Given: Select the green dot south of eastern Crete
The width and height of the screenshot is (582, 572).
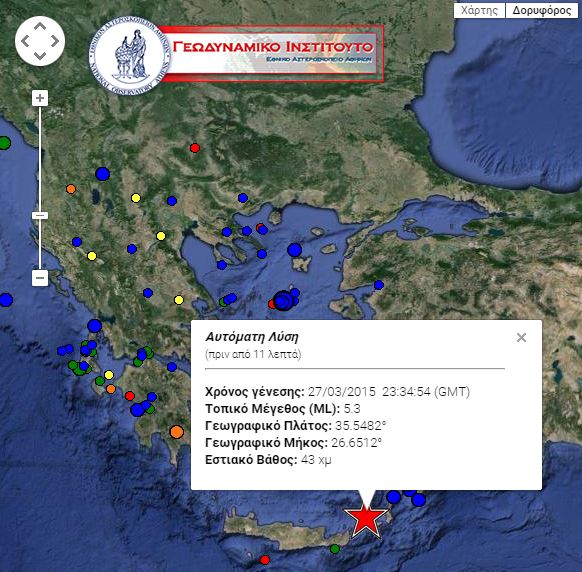Looking at the screenshot, I should tap(335, 549).
